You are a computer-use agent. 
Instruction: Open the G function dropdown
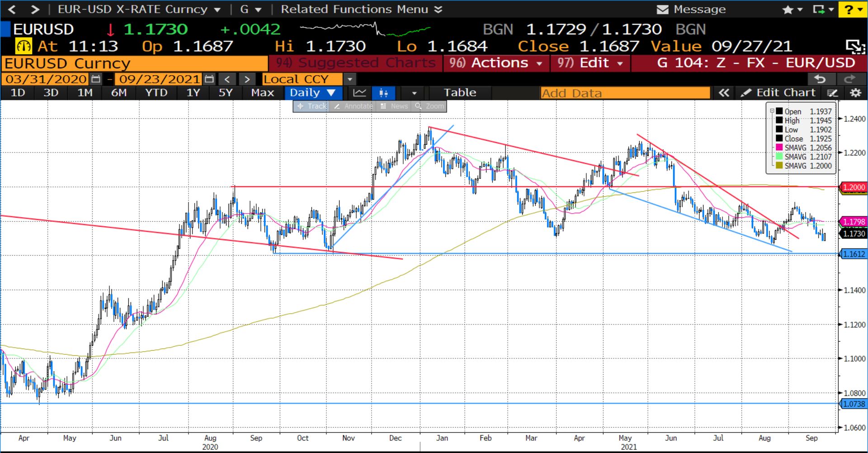click(x=258, y=10)
